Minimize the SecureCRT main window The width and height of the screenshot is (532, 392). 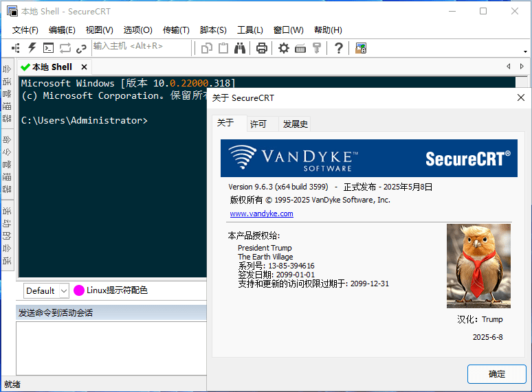coord(452,11)
